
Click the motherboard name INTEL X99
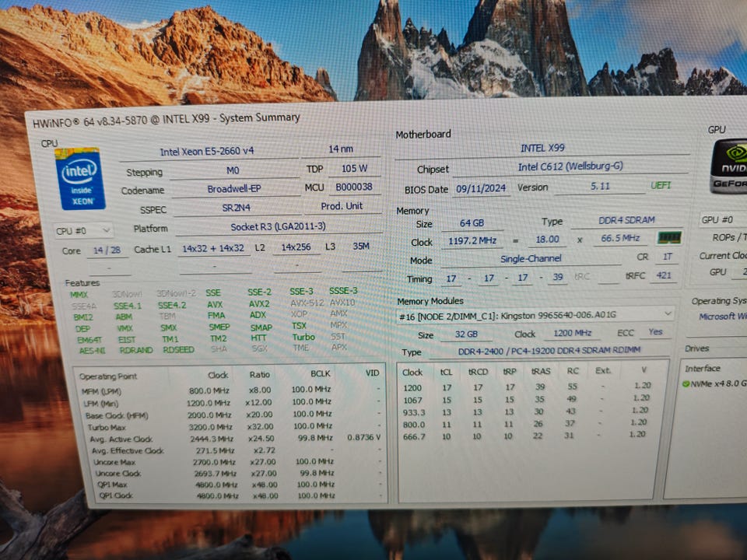(542, 148)
